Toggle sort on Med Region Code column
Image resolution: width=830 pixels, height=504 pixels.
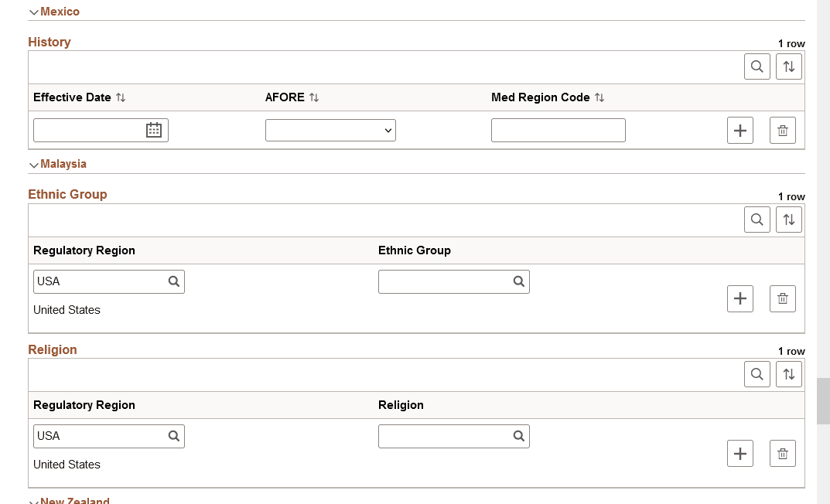(x=599, y=97)
